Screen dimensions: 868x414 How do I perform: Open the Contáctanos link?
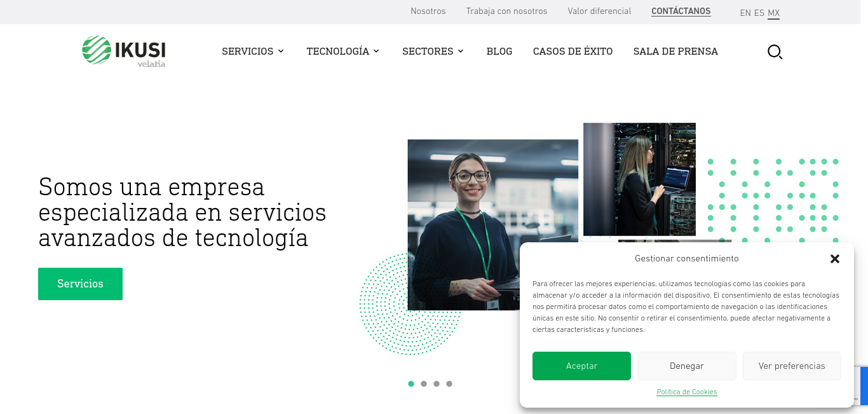point(681,11)
